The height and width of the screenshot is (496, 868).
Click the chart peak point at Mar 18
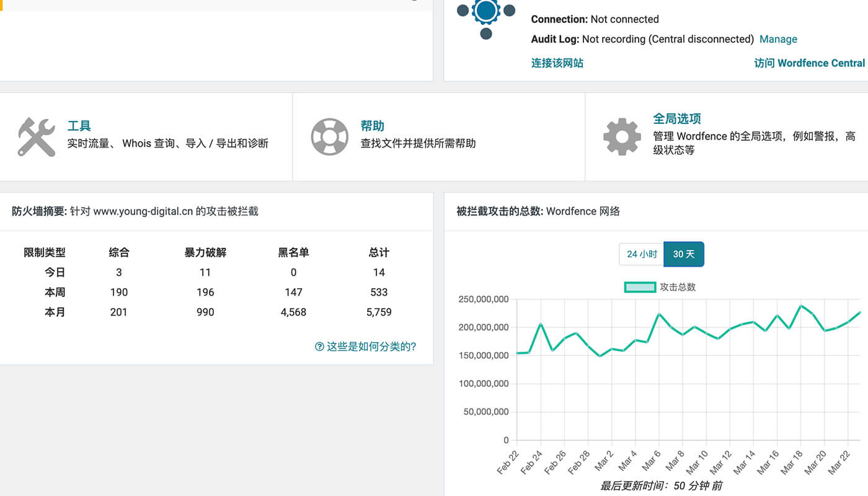(801, 306)
